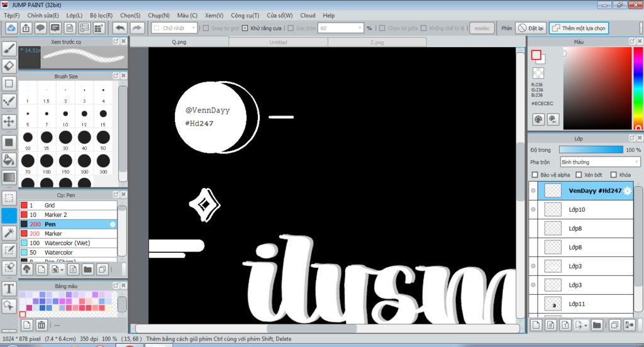Enable the Khóa checkbox
644x347 pixels.
tap(614, 175)
